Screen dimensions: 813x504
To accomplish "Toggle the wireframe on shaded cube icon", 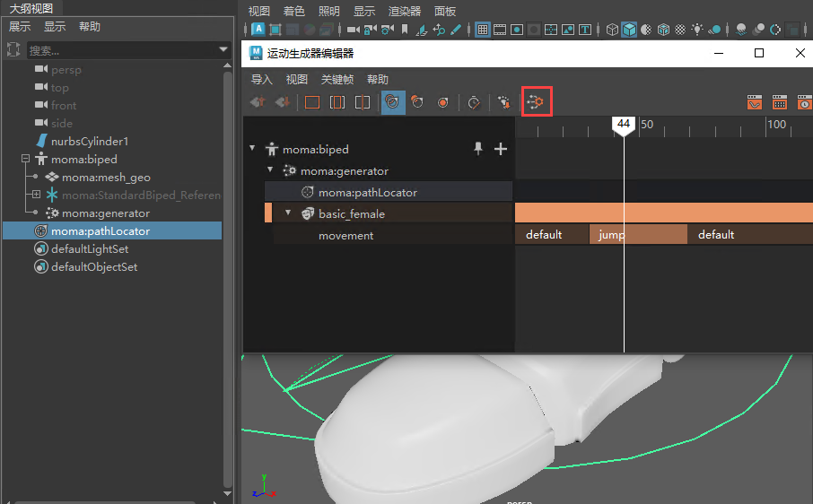I will 663,30.
